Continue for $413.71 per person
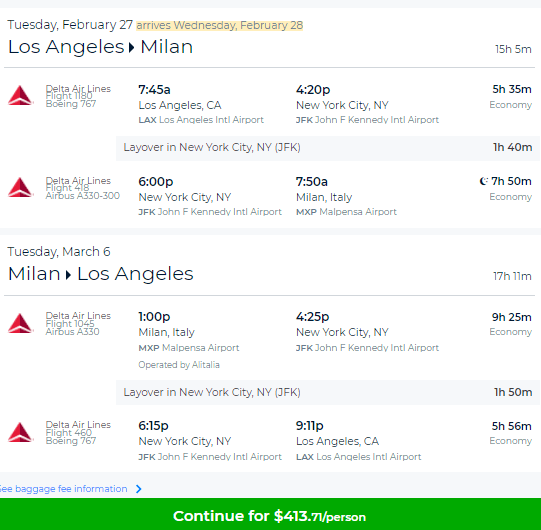 [x=270, y=514]
